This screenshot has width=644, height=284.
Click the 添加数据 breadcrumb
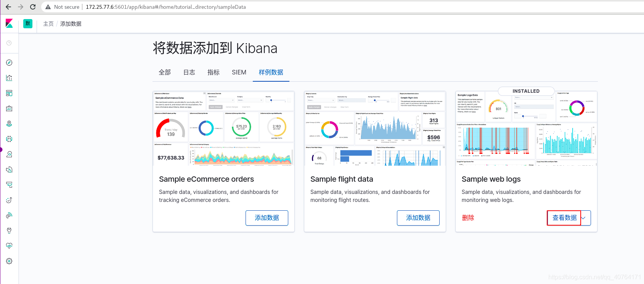[x=71, y=24]
